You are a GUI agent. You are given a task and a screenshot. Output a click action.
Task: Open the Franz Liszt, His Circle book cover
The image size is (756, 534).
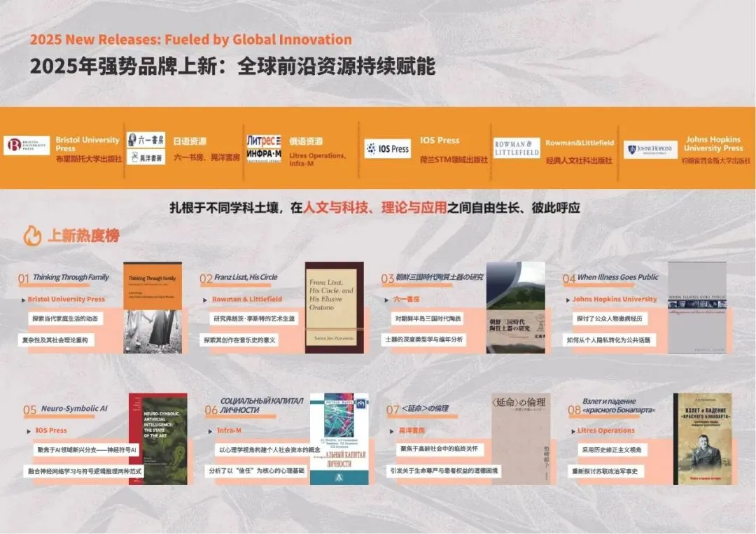334,307
